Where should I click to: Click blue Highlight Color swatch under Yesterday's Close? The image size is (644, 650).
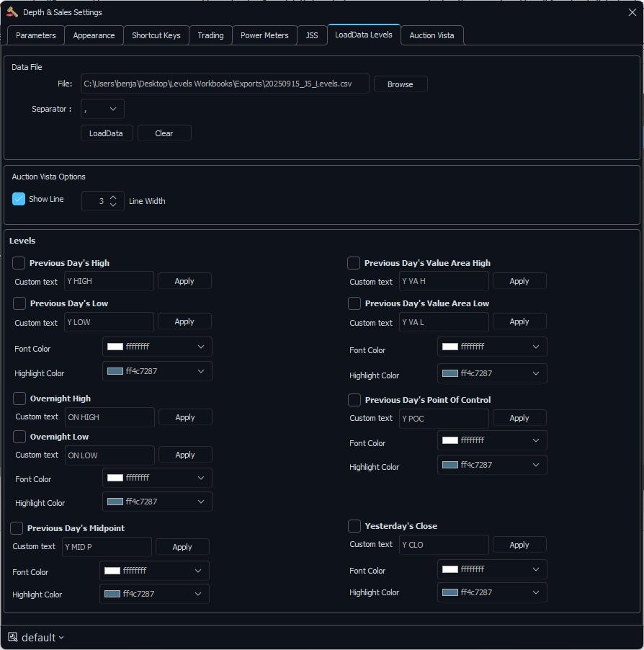tap(450, 592)
